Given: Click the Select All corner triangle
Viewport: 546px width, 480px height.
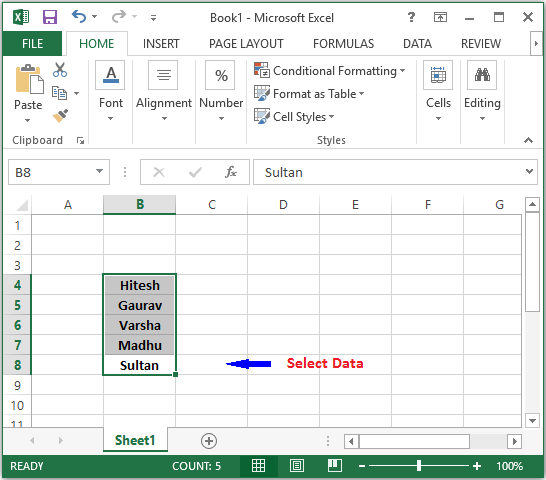Looking at the screenshot, I should coord(22,205).
